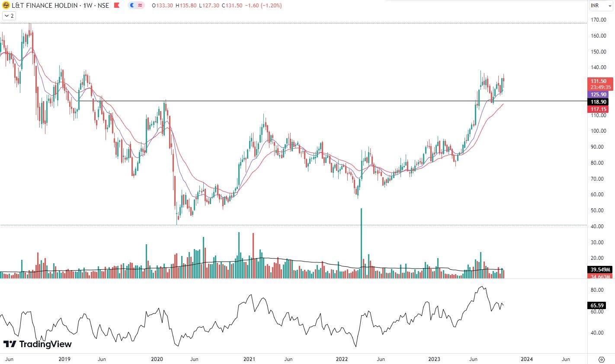The image size is (615, 364).
Task: Click the 2023 label on time axis
Action: 434,359
